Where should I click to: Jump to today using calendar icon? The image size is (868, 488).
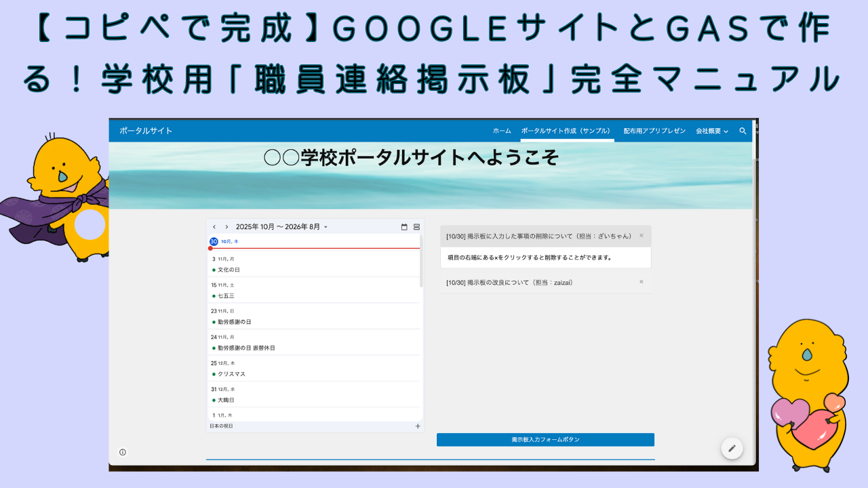point(404,227)
